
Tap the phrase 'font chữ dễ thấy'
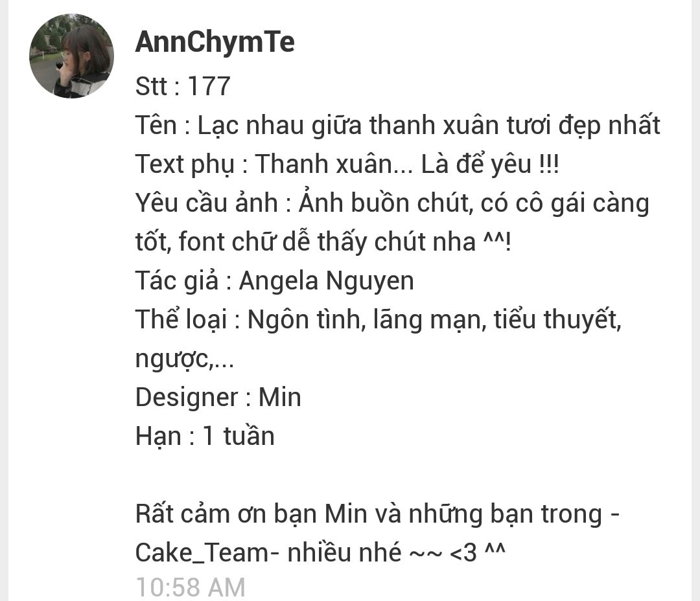pyautogui.click(x=272, y=242)
